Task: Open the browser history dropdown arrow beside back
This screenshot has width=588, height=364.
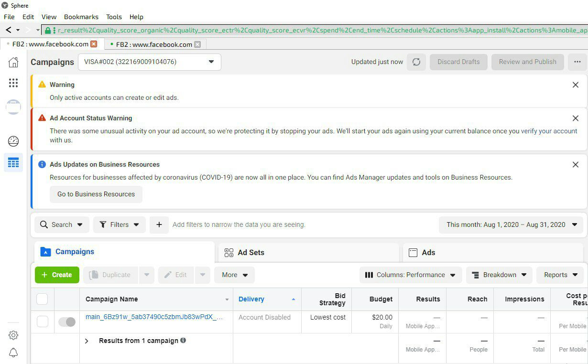Action: point(18,30)
